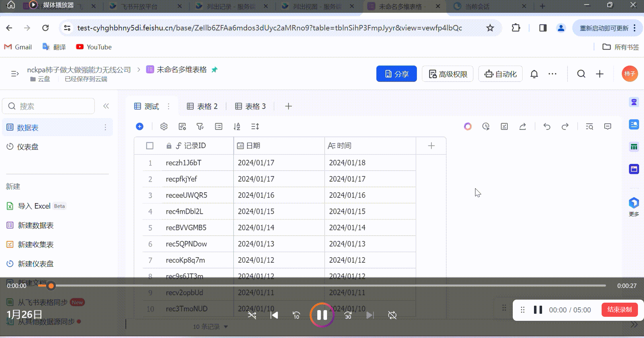The height and width of the screenshot is (338, 644).
Task: Expand the 10 条记录 dropdown arrow
Action: [226, 327]
